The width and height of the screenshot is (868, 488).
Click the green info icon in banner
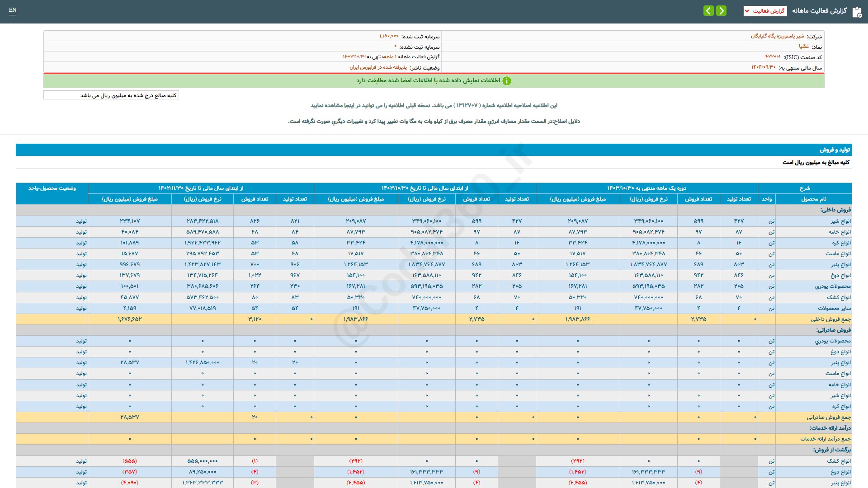(507, 81)
